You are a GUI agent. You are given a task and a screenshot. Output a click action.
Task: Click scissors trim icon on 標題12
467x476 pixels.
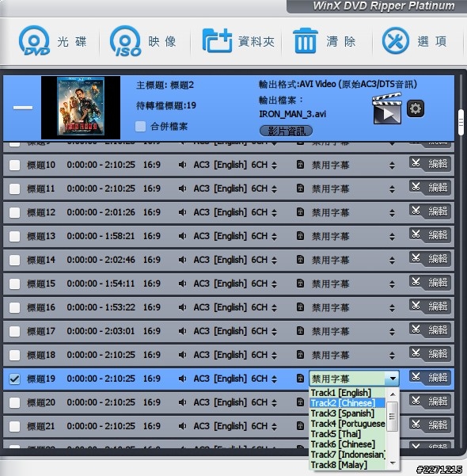416,211
